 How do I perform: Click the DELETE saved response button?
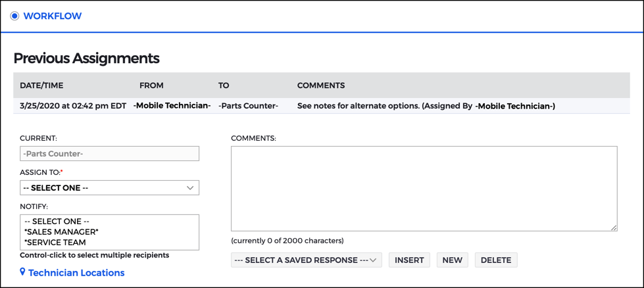(496, 260)
